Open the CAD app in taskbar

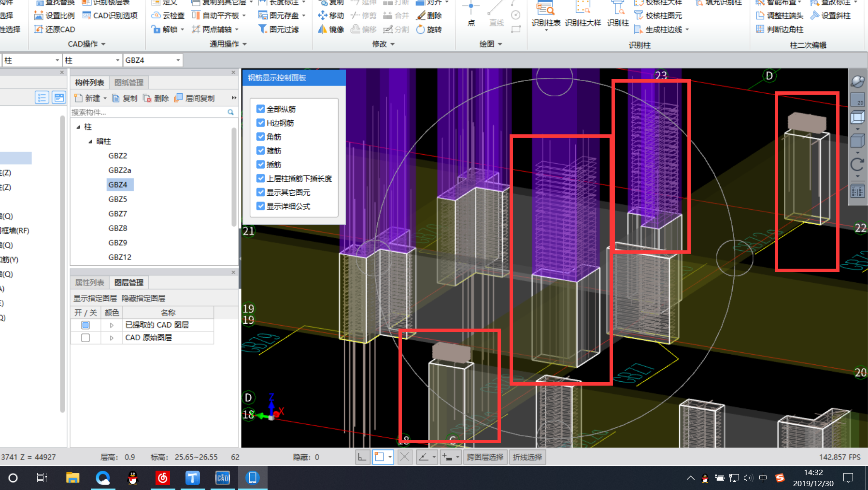point(222,478)
